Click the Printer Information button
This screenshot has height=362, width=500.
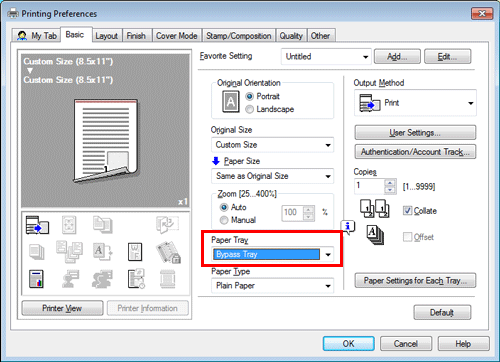(148, 308)
